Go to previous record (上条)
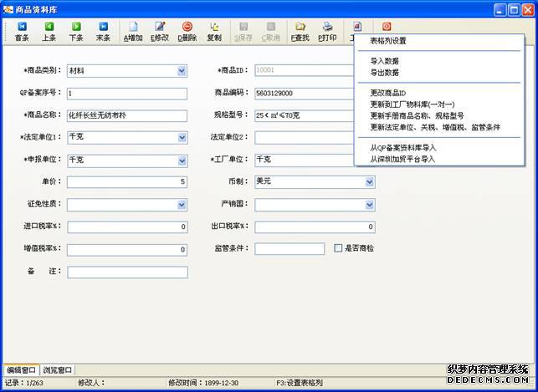538x392 pixels. click(49, 32)
